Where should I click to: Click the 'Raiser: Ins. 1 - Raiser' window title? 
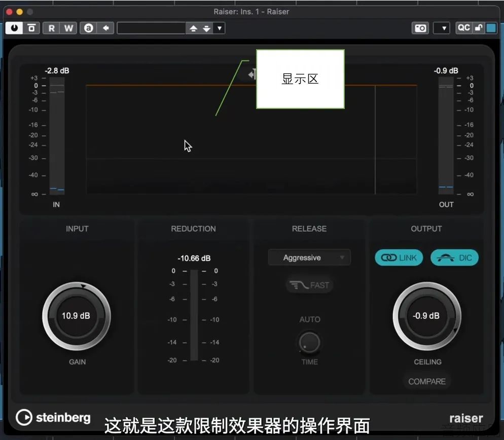coord(251,12)
